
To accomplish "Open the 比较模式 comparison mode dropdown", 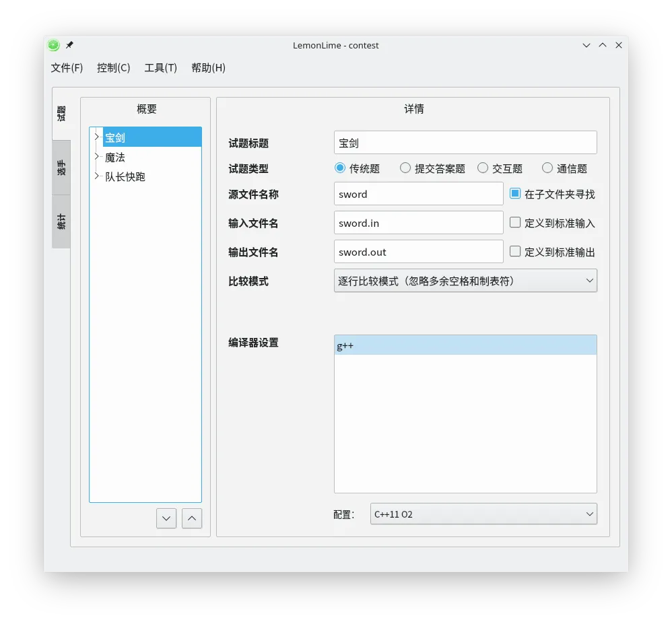I will tap(465, 280).
